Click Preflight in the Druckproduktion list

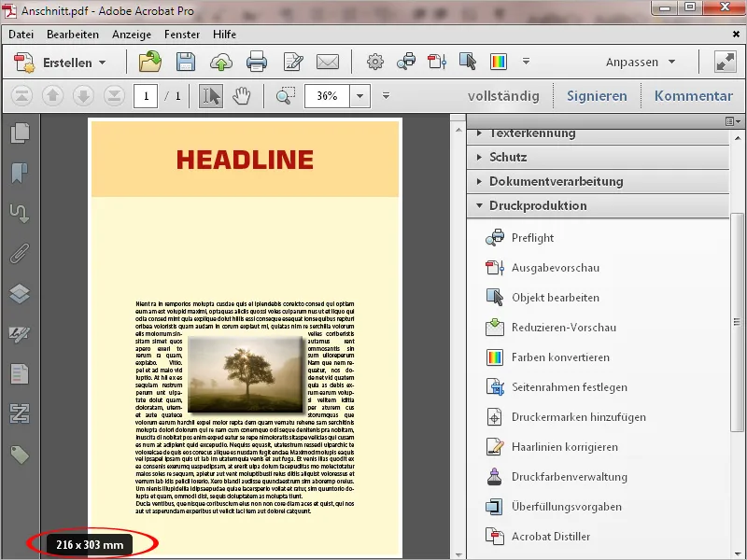click(532, 238)
